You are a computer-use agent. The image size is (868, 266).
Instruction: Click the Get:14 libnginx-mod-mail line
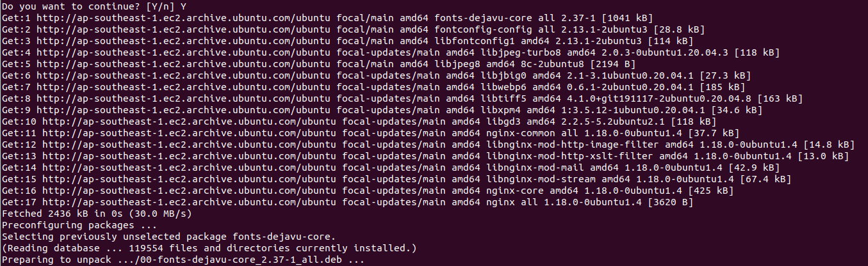point(391,168)
